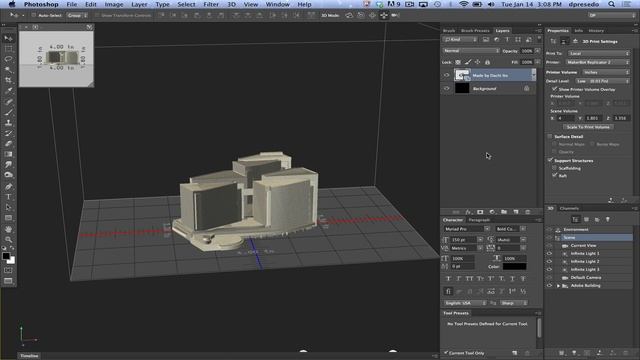Screen dimensions: 640x360
Task: Select the Pen tool
Action: 9,187
